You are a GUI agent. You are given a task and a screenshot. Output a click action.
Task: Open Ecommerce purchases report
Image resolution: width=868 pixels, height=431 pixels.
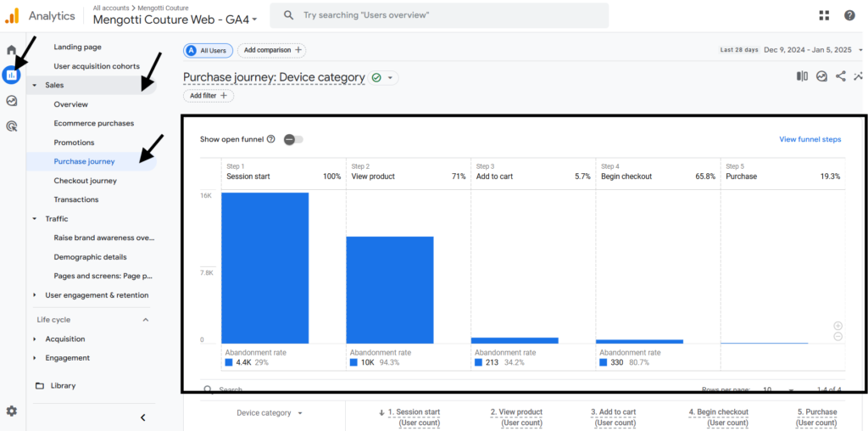(93, 123)
